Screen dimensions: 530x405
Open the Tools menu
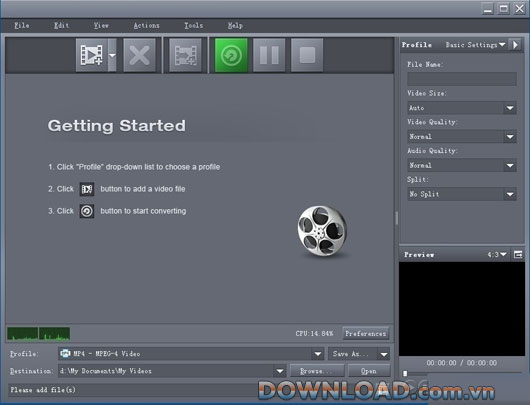[x=194, y=25]
